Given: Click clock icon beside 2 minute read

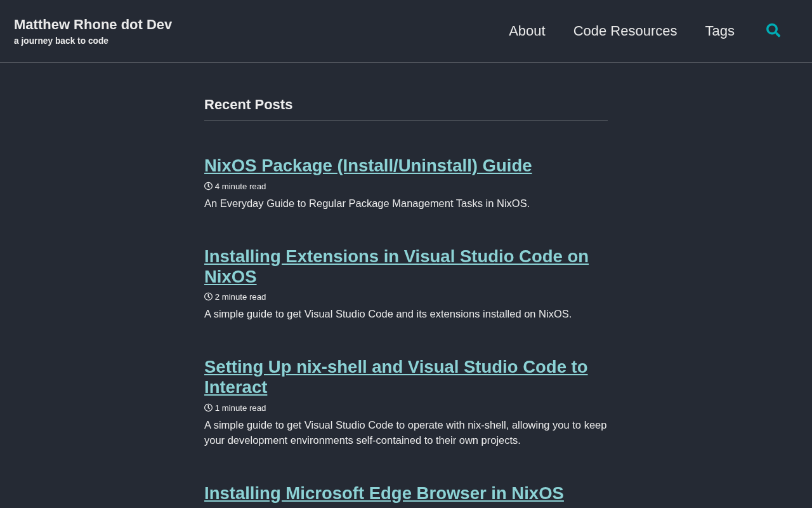Looking at the screenshot, I should (x=208, y=297).
